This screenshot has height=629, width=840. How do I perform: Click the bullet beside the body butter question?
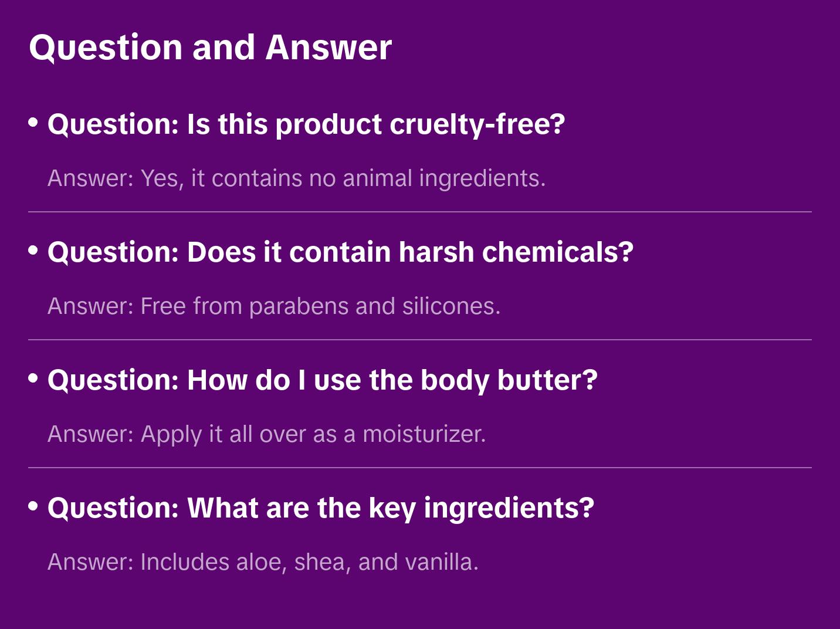33,378
